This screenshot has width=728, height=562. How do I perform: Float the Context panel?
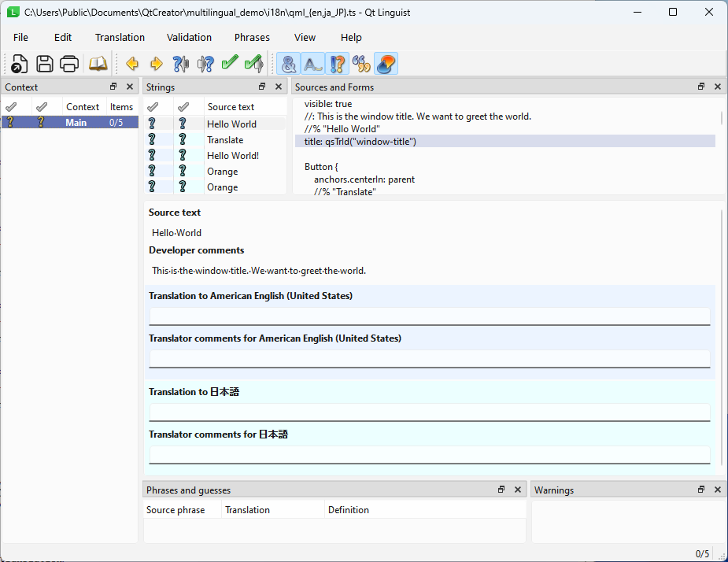(113, 87)
